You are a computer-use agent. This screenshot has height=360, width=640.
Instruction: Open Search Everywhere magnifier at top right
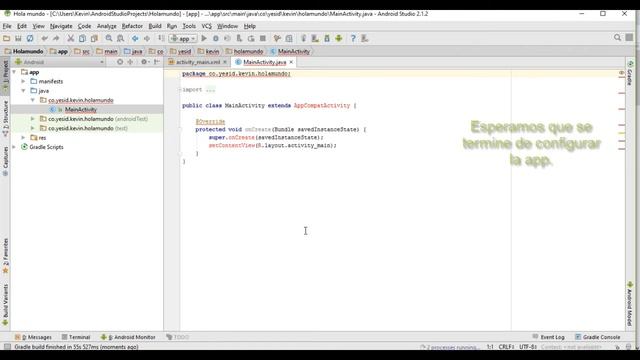618,38
